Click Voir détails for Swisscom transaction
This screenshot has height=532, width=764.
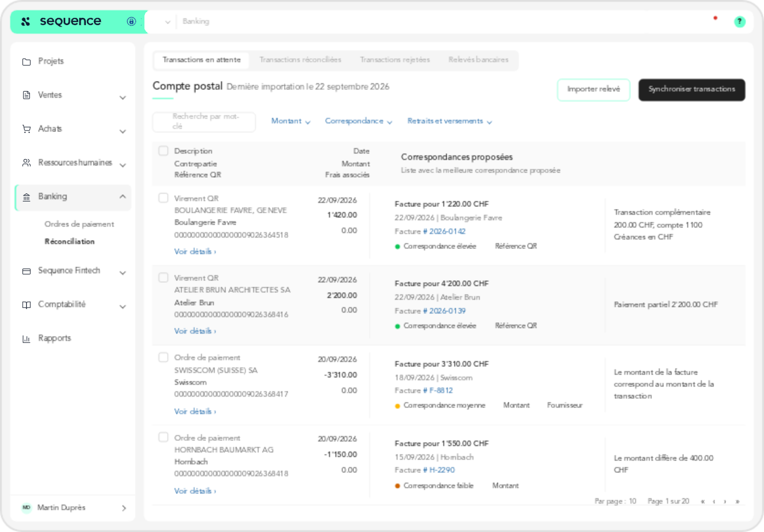coord(195,411)
